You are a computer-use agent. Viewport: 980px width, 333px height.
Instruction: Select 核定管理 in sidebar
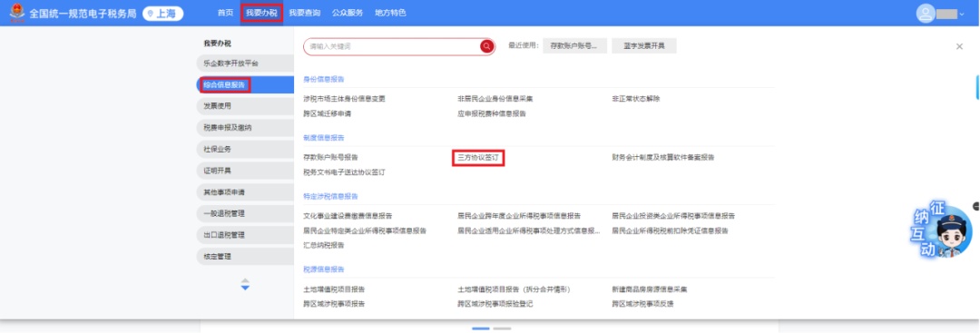[245, 256]
